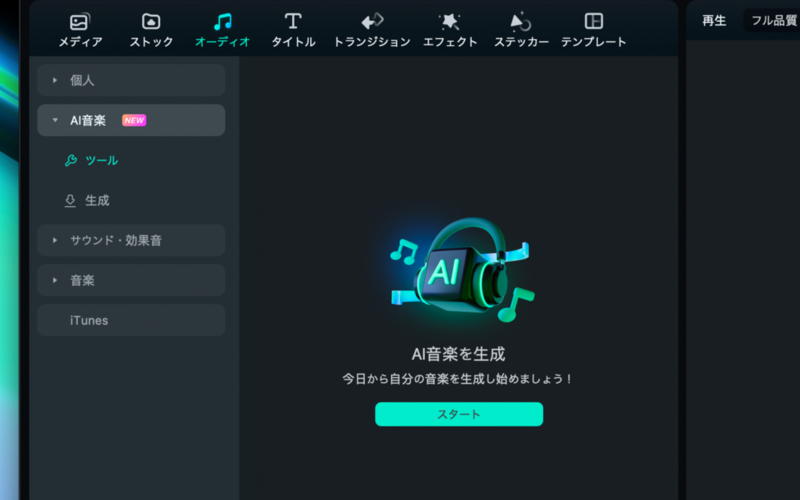Expand the 音楽 category arrow
This screenshot has height=500, width=800.
55,280
